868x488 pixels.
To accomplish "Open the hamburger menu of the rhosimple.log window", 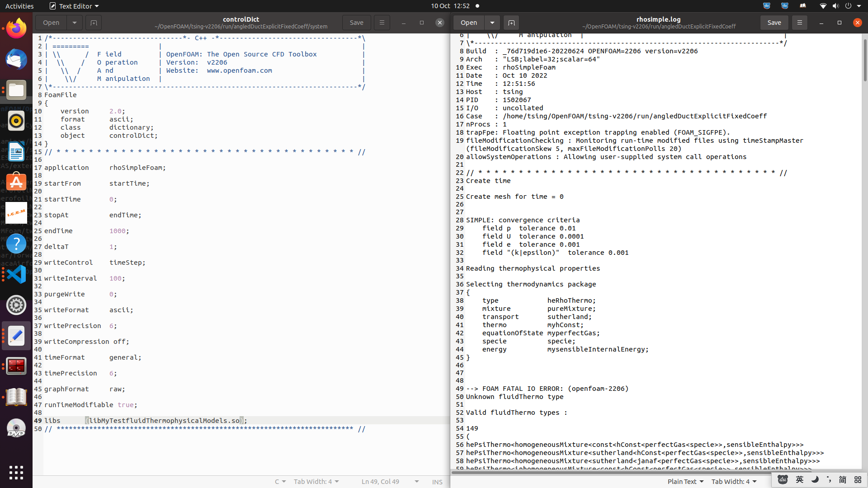I will click(799, 23).
